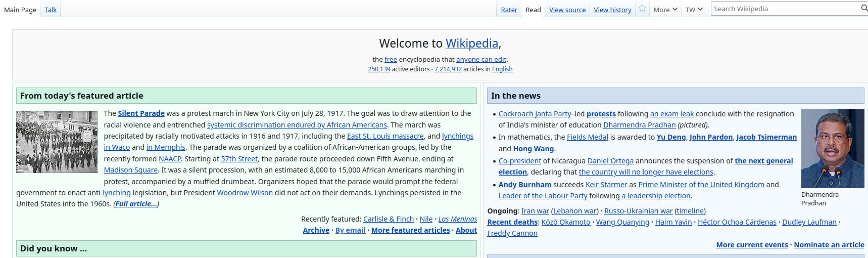Open the Madison Square link

[x=131, y=170]
